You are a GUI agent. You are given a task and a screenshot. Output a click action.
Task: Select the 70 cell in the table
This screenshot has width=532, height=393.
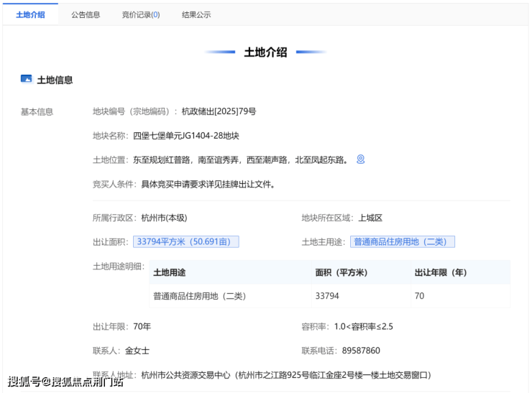[419, 296]
